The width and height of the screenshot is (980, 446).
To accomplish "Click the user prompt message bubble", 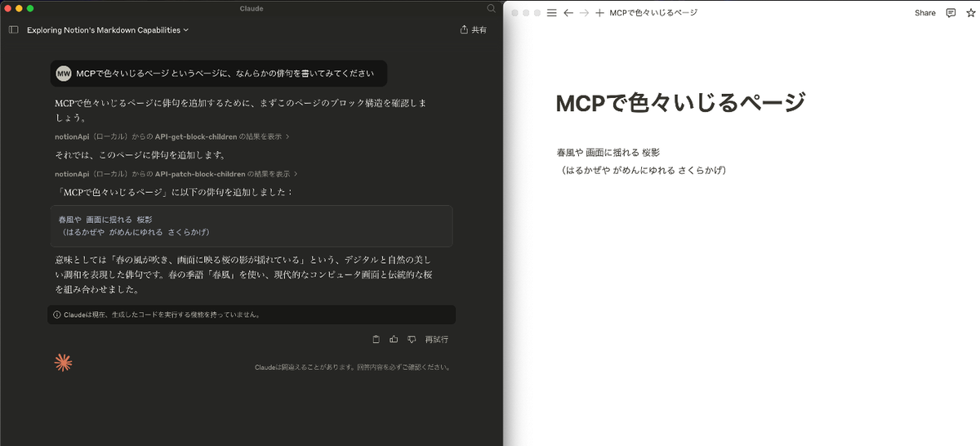I will (219, 74).
